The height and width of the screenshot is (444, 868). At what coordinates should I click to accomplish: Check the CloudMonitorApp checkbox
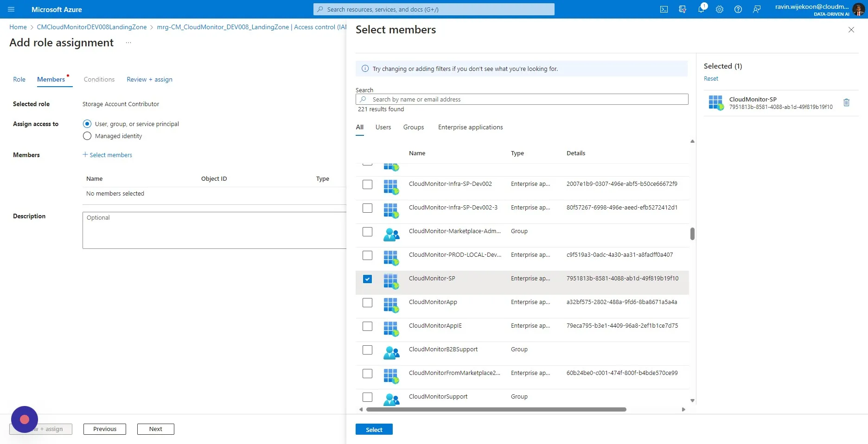[367, 303]
